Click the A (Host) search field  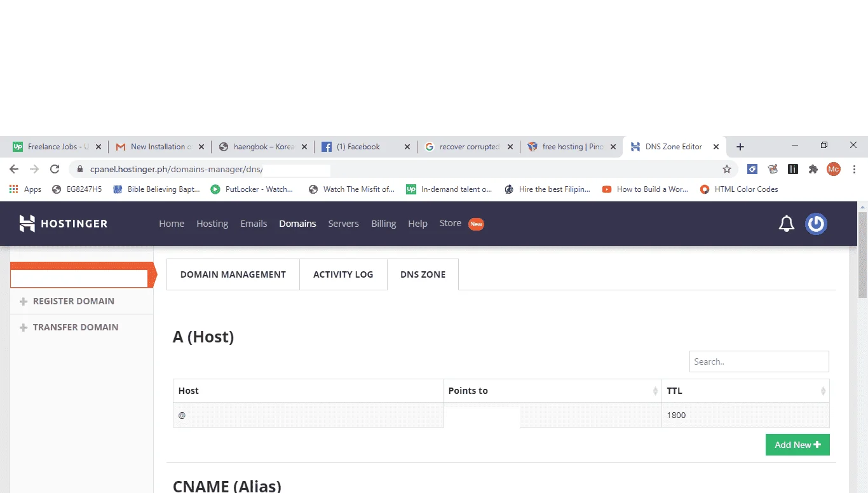[x=759, y=361]
